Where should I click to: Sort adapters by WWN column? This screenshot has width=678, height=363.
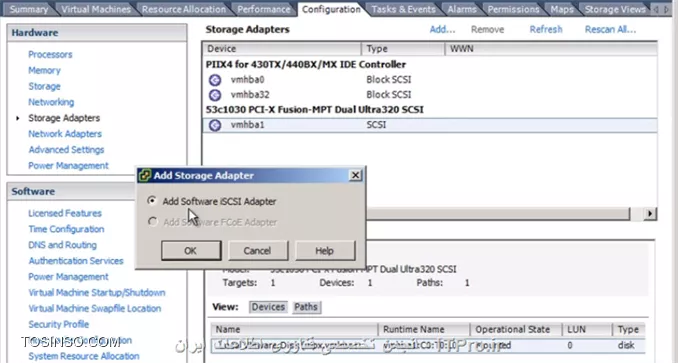tap(551, 49)
